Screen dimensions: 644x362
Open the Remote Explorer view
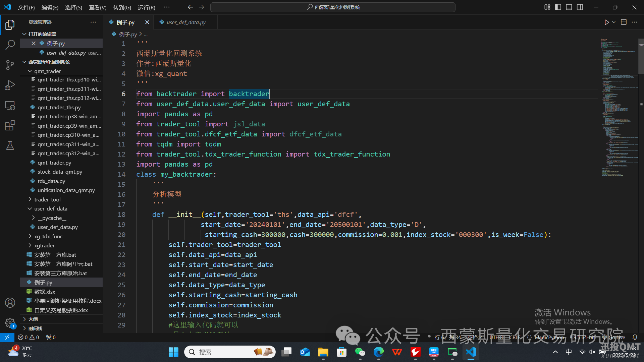pos(10,105)
